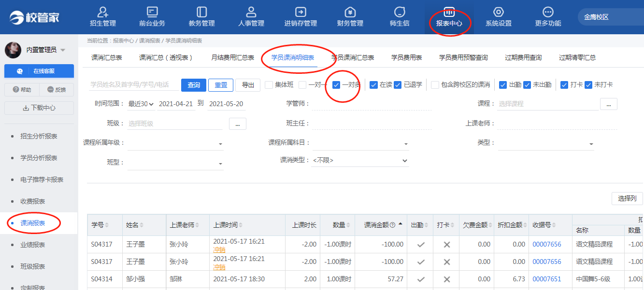The height and width of the screenshot is (290, 644).
Task: Uncheck the 未出勤 checkbox
Action: point(527,85)
